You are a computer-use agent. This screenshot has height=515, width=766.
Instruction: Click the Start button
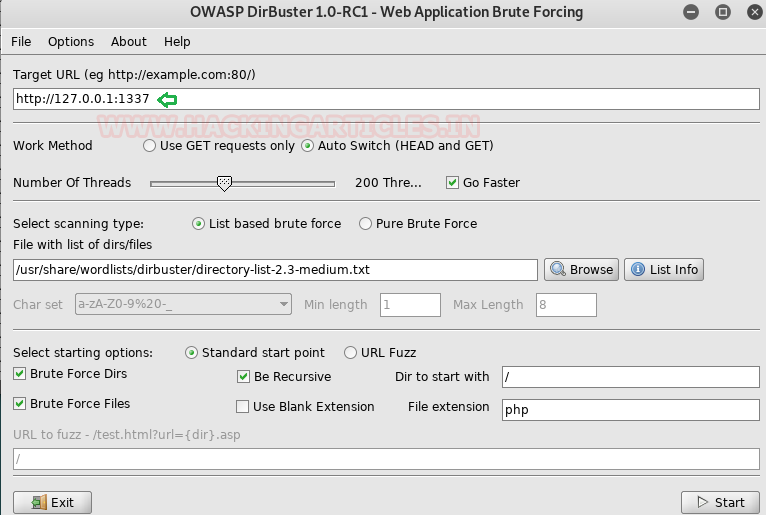pyautogui.click(x=721, y=503)
